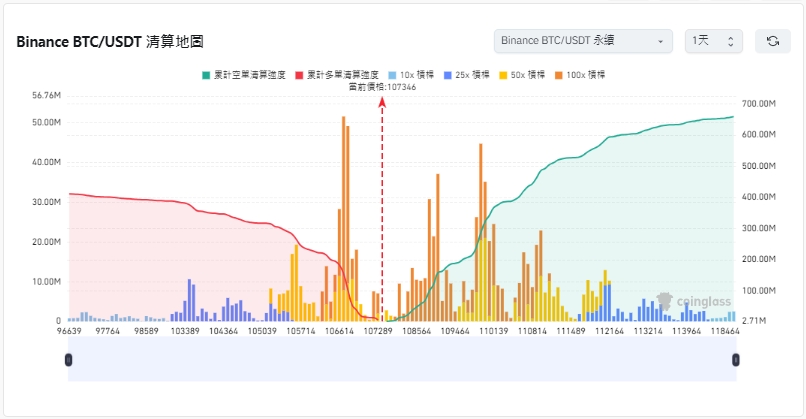The width and height of the screenshot is (806, 419).
Task: Click the 700.00M right axis label
Action: pos(759,104)
